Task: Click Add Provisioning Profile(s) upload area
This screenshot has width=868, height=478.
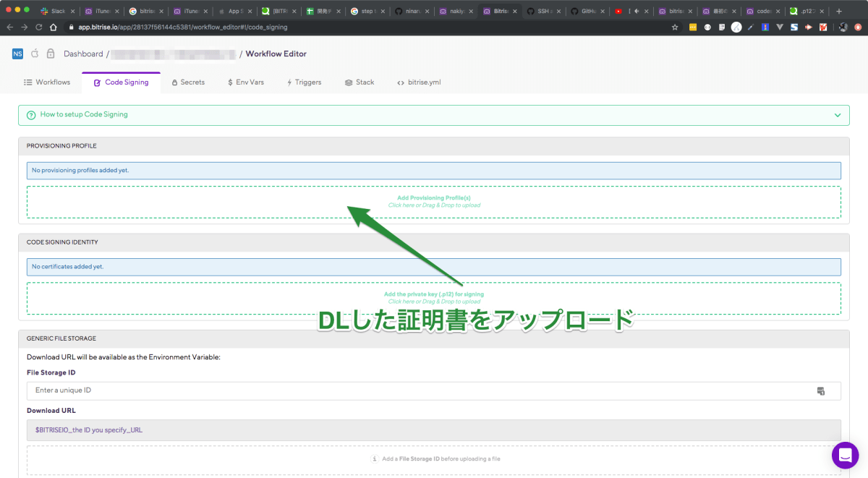Action: pos(434,202)
